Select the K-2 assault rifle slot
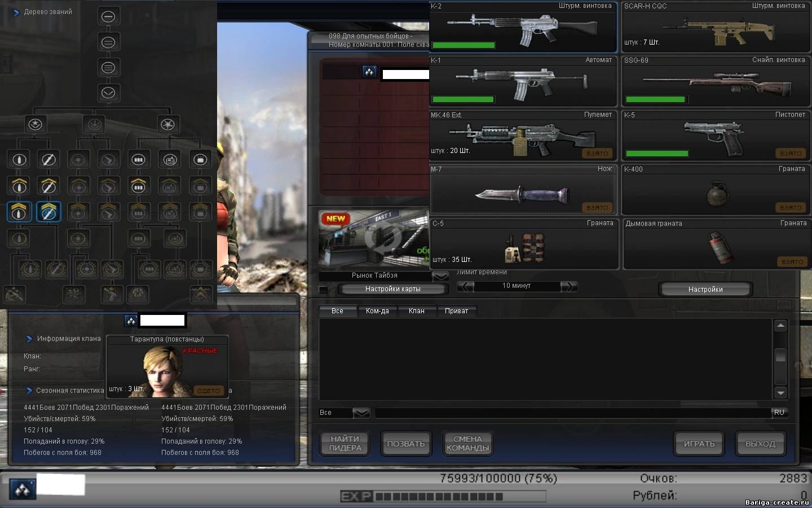The image size is (812, 508). tap(522, 27)
